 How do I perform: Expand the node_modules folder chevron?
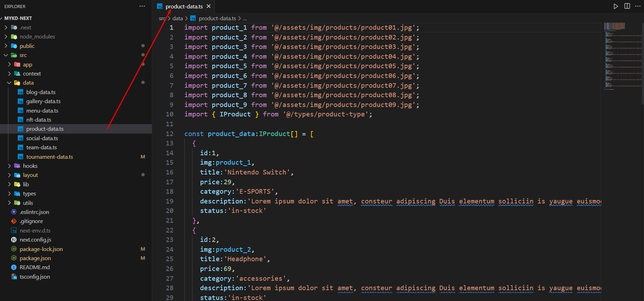pos(6,36)
